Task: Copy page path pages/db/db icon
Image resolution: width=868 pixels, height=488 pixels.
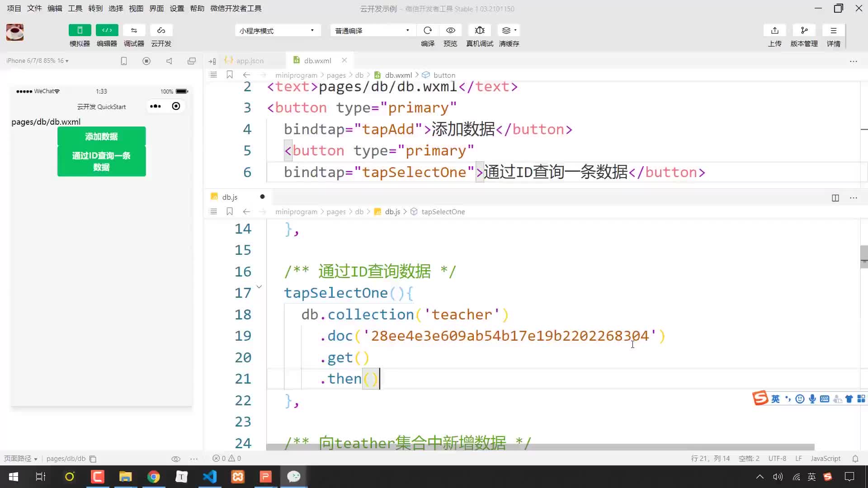Action: pos(93,459)
